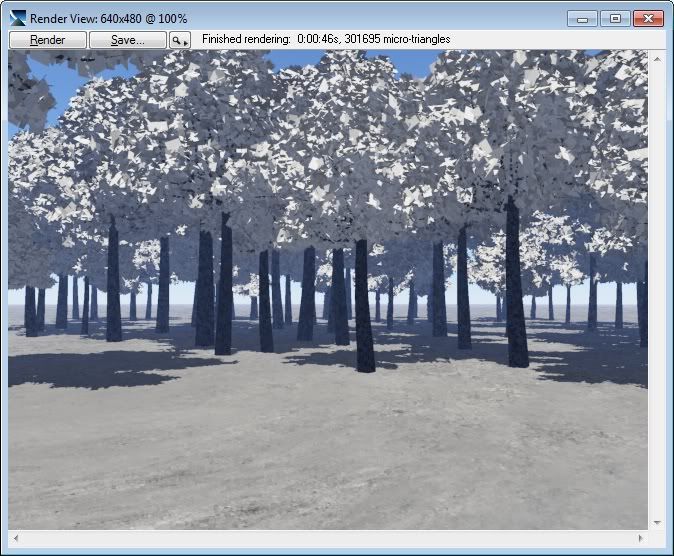Screen dimensions: 674x556
Task: Click the Terragen icon in title bar
Action: [18, 18]
